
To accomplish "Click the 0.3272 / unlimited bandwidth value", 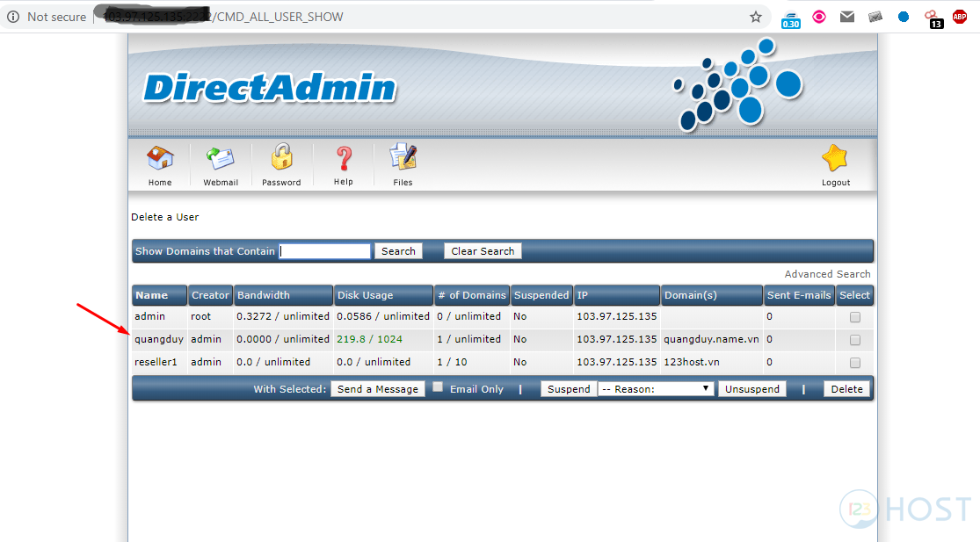I will (282, 316).
